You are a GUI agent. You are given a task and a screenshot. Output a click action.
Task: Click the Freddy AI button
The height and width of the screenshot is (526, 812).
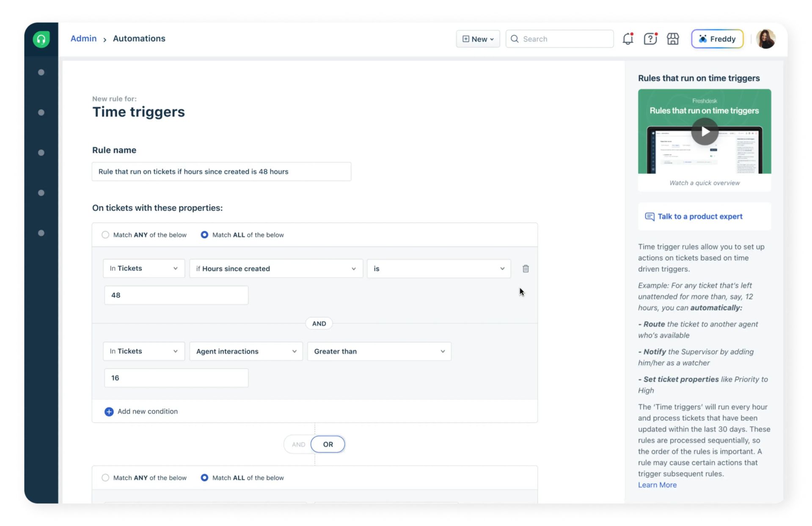click(717, 39)
